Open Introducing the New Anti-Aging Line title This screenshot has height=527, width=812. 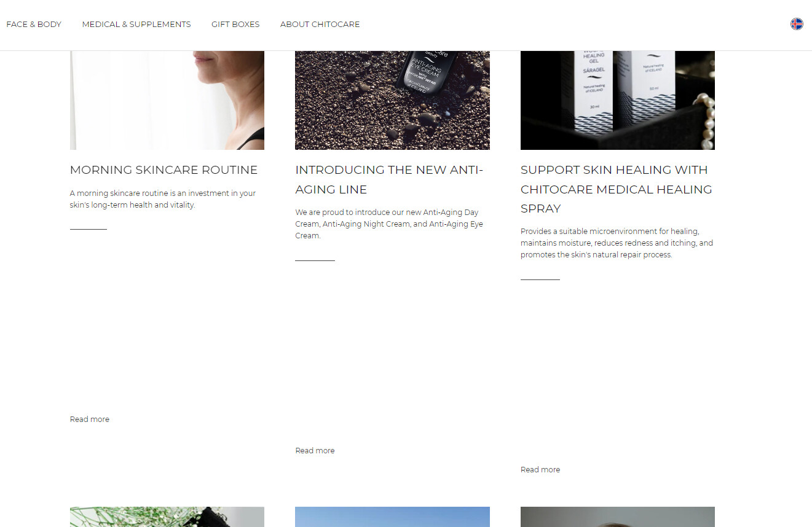389,179
